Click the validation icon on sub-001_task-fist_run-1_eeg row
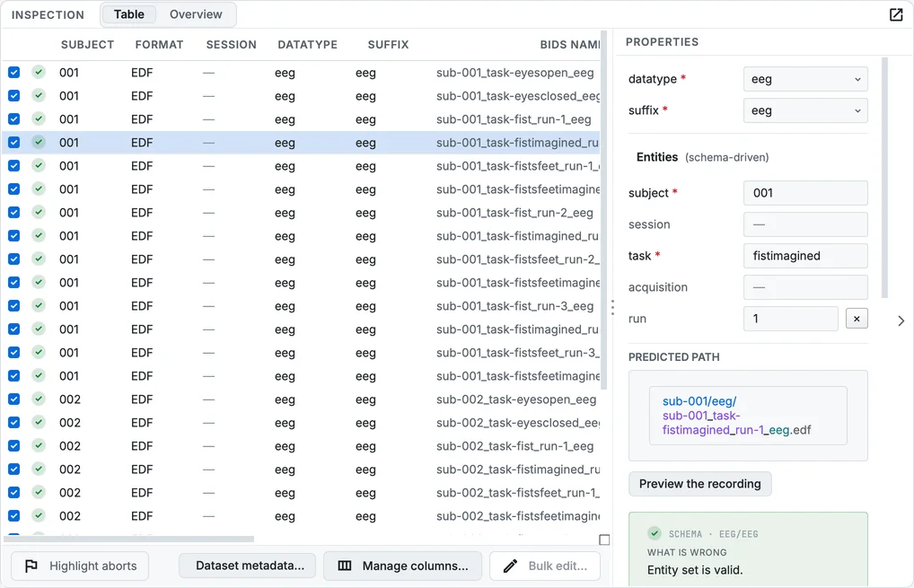This screenshot has width=914, height=588. 39,118
